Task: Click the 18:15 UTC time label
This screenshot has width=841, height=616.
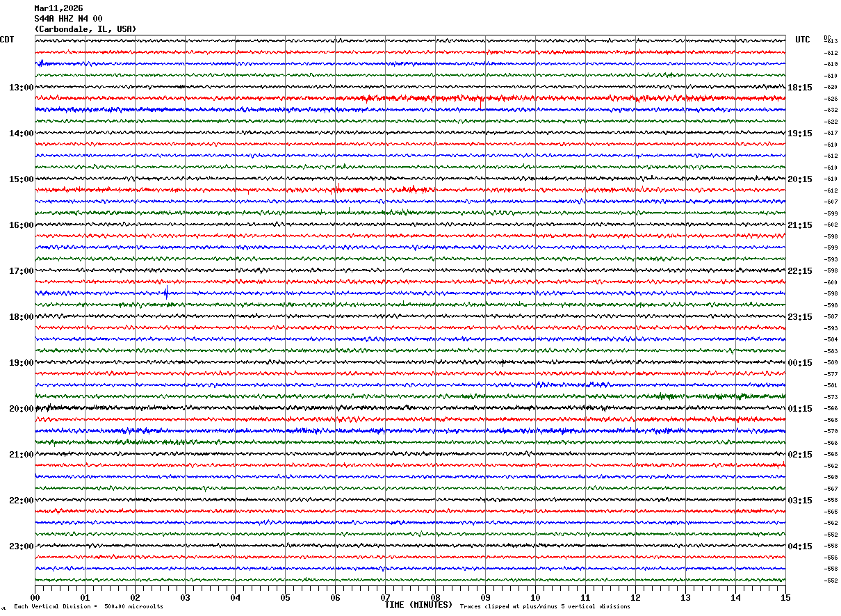Action: (x=800, y=88)
